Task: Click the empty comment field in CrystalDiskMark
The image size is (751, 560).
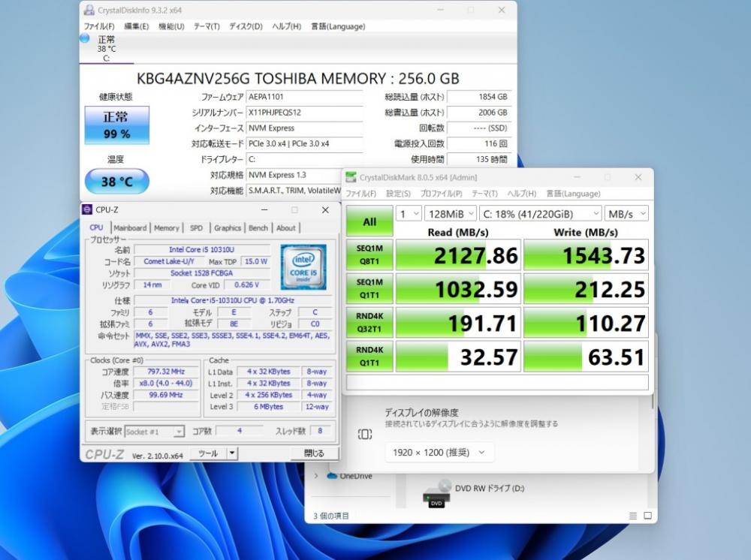Action: 497,383
